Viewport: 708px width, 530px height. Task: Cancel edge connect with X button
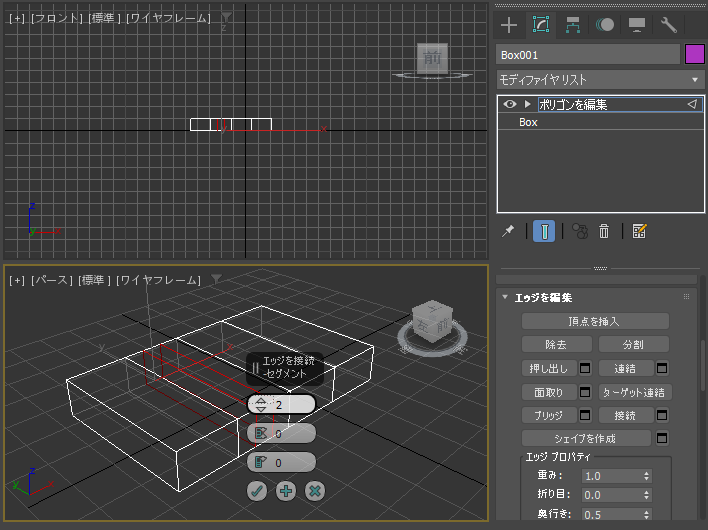click(x=315, y=491)
